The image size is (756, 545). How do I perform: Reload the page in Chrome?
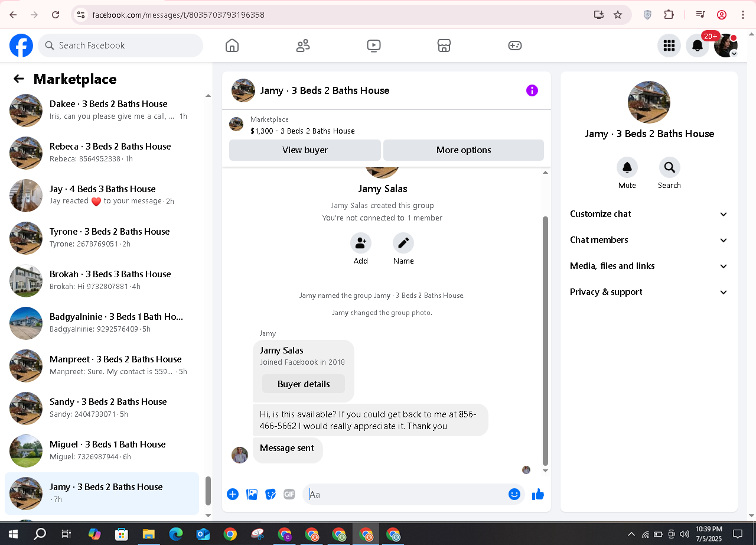[56, 15]
